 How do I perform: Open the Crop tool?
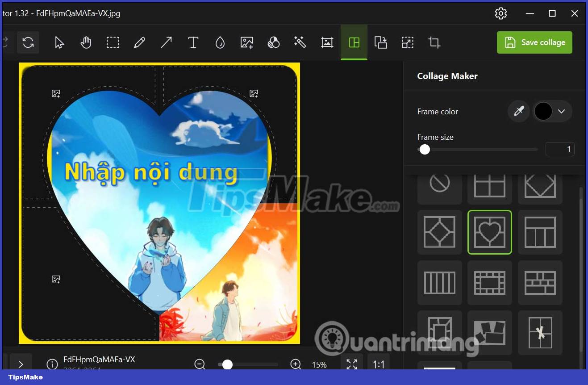pos(434,42)
